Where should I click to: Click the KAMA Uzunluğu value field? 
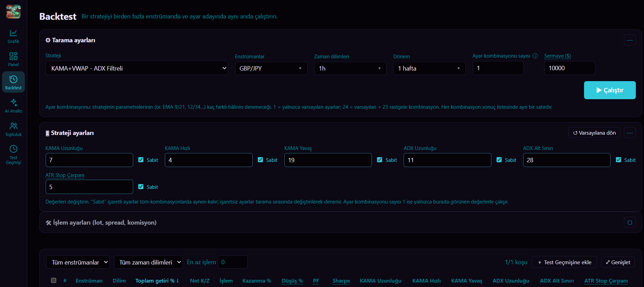(x=89, y=160)
